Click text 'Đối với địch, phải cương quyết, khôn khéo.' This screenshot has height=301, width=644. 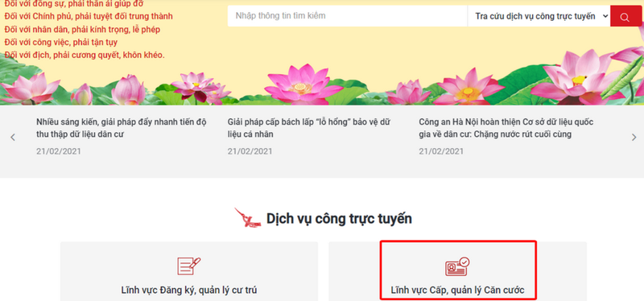pyautogui.click(x=85, y=55)
